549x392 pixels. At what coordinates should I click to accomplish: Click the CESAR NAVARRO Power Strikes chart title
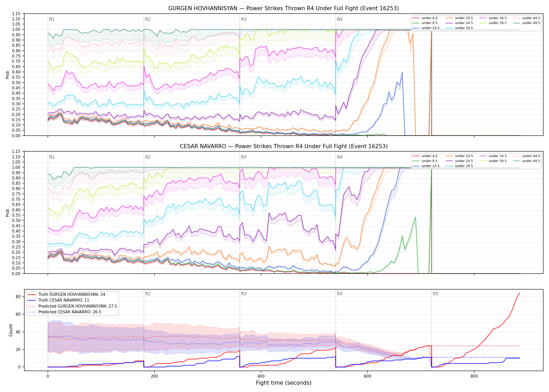click(283, 146)
